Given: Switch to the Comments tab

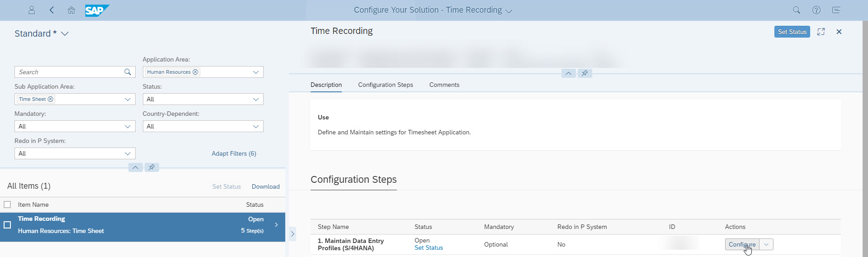Looking at the screenshot, I should 444,85.
